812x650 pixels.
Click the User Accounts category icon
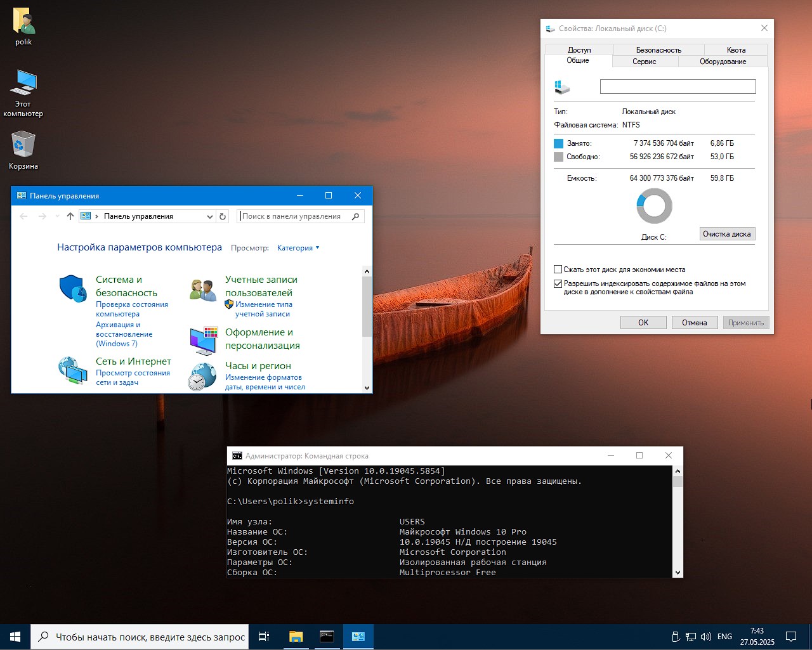(x=203, y=290)
